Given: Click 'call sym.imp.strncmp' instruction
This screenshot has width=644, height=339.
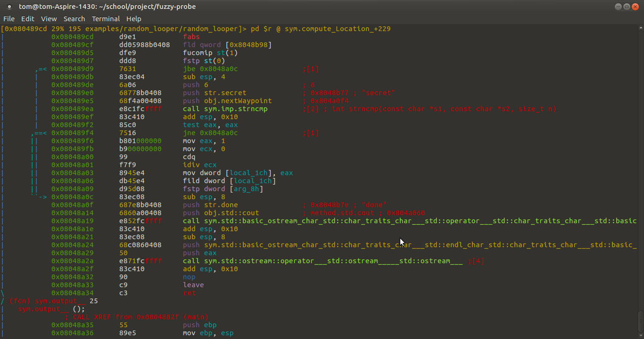Looking at the screenshot, I should coord(225,109).
